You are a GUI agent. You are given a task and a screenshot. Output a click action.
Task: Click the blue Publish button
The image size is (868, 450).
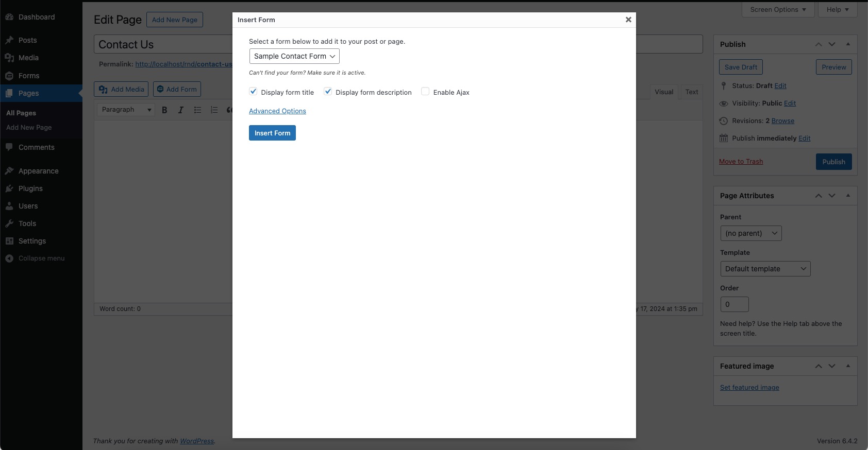(x=833, y=162)
